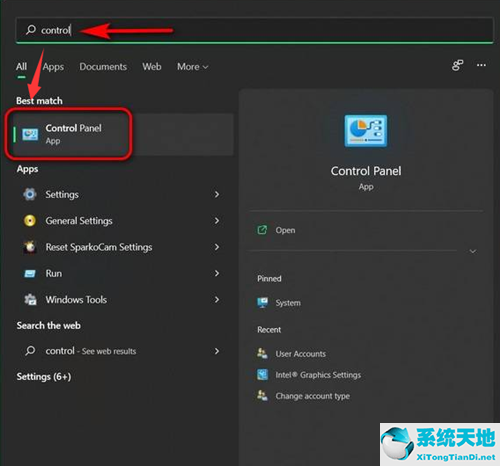
Task: Click the Open external-launch icon
Action: tap(262, 230)
